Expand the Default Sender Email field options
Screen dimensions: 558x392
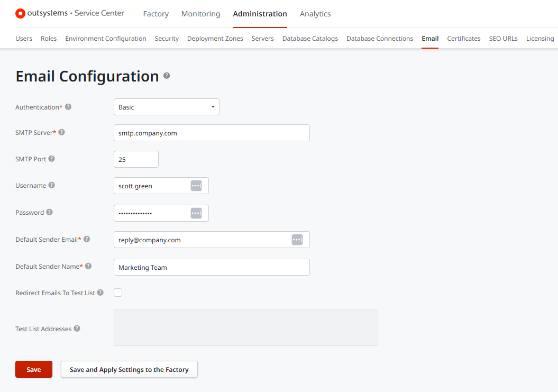click(297, 239)
